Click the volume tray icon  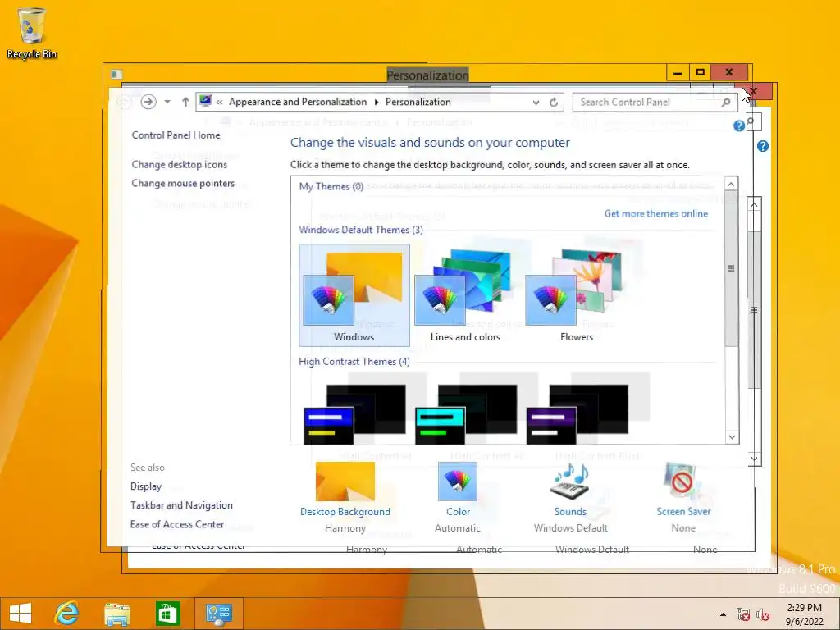763,614
